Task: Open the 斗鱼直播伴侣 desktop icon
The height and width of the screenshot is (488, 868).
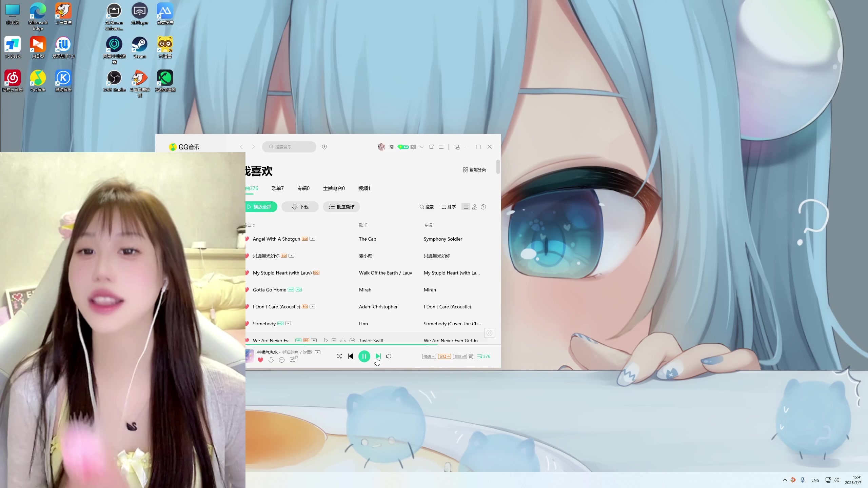Action: [x=140, y=84]
